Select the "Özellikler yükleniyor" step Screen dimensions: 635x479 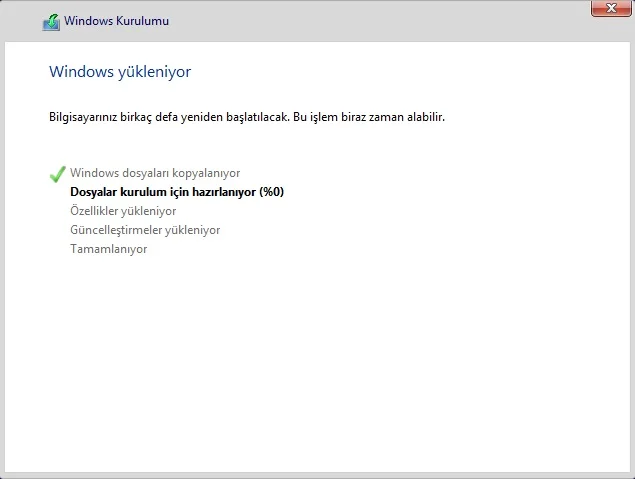click(123, 211)
